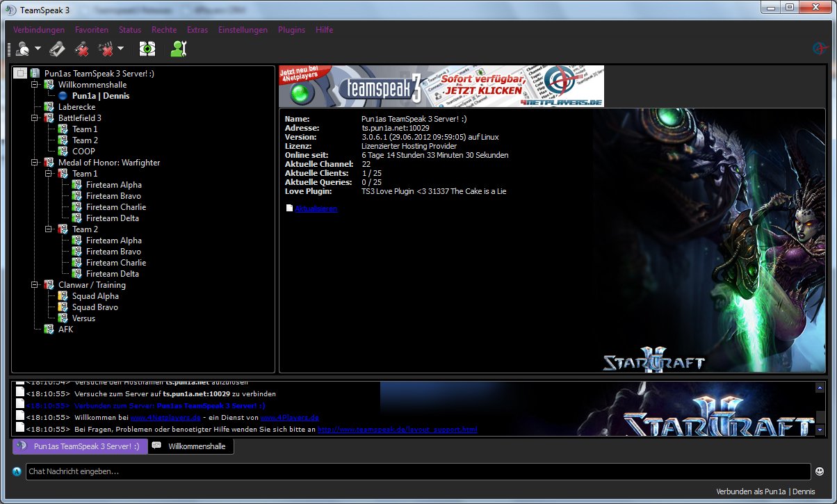Viewport: 837px width, 504px height.
Task: Open the Rechte menu
Action: pos(164,30)
